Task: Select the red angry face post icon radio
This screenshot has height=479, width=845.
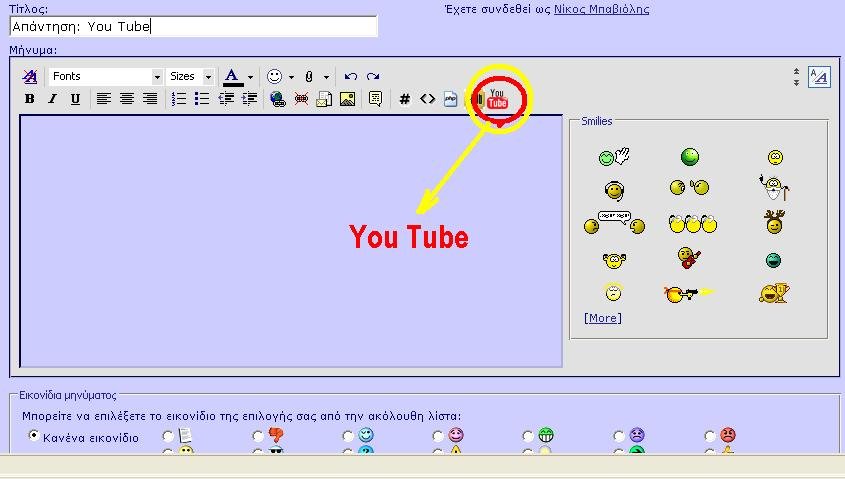Action: tap(710, 435)
